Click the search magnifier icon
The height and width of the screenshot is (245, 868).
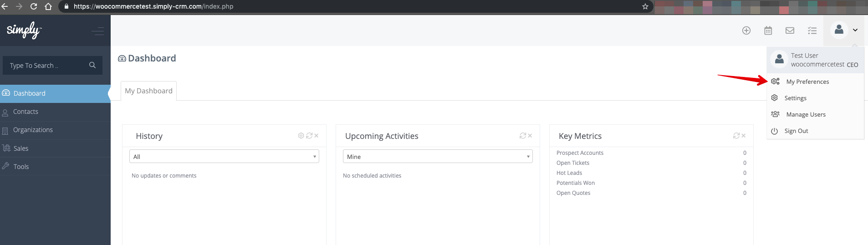coord(92,65)
